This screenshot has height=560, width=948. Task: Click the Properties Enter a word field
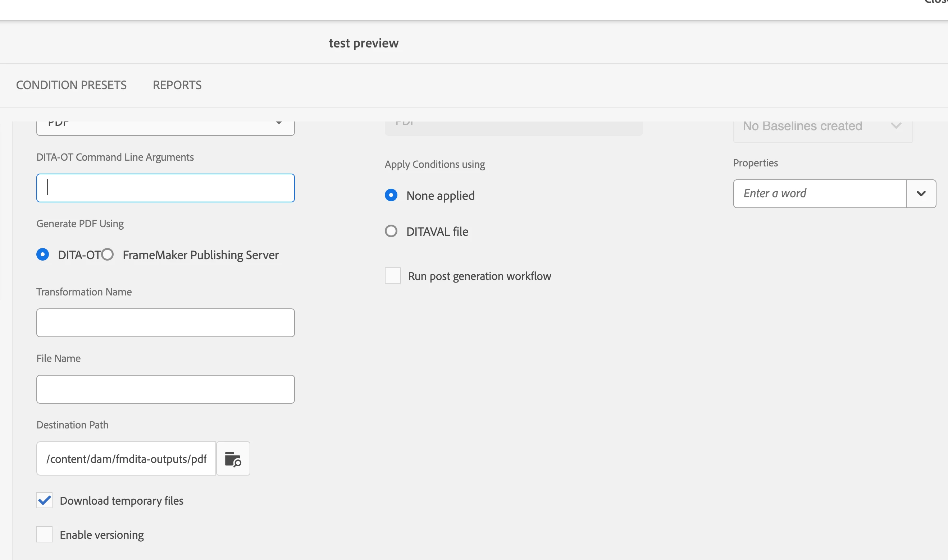coord(819,194)
